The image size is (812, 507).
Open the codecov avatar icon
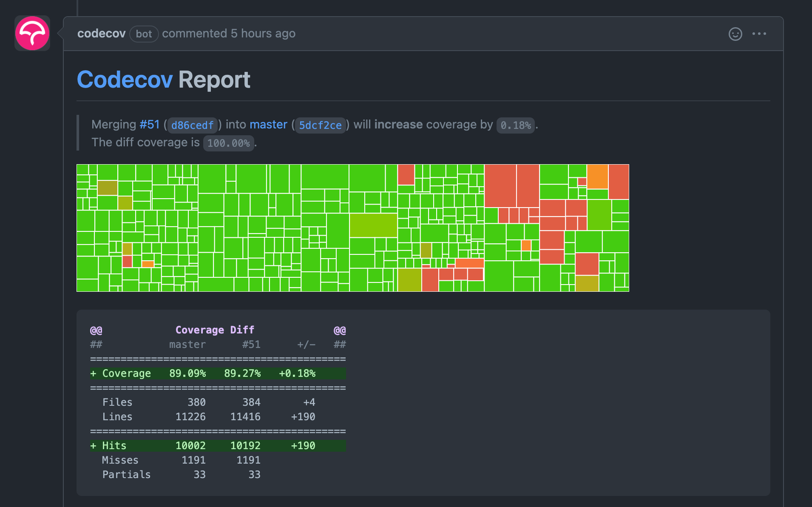32,33
